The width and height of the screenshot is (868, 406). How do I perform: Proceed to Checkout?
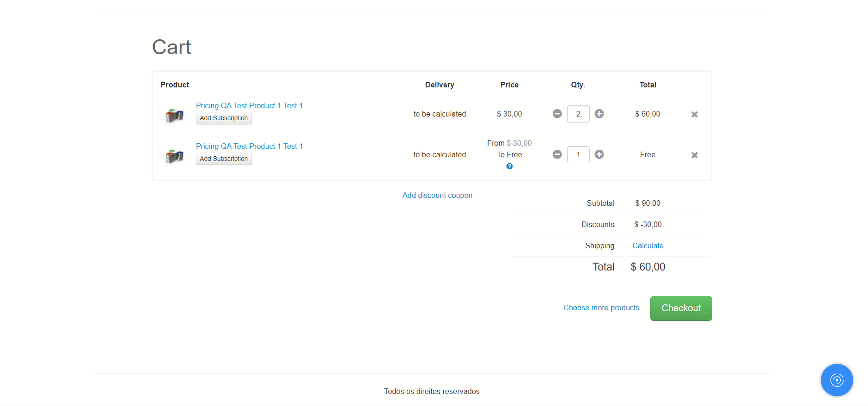pyautogui.click(x=681, y=308)
